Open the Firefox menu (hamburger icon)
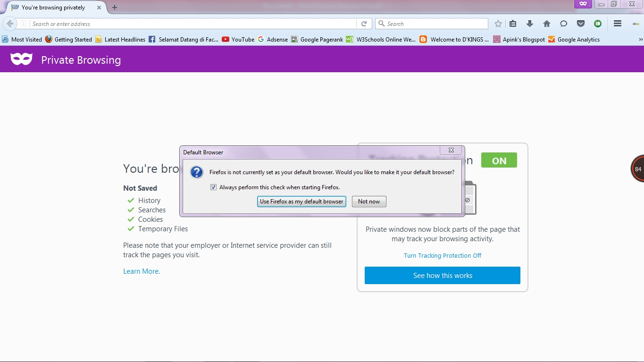 click(617, 23)
